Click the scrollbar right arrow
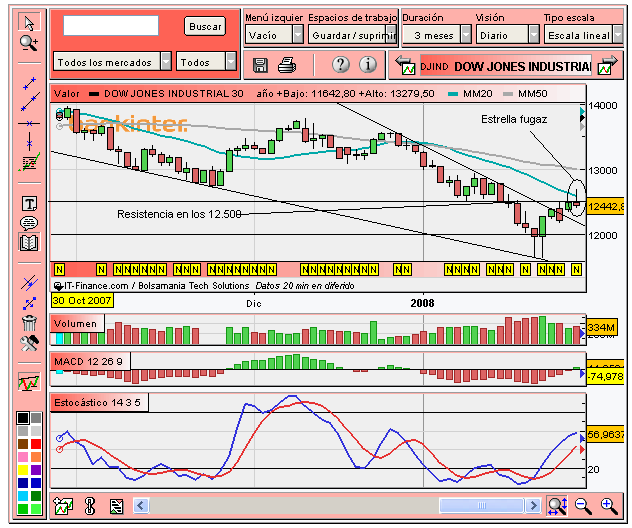Screen dimensions: 632x528 click(x=533, y=505)
